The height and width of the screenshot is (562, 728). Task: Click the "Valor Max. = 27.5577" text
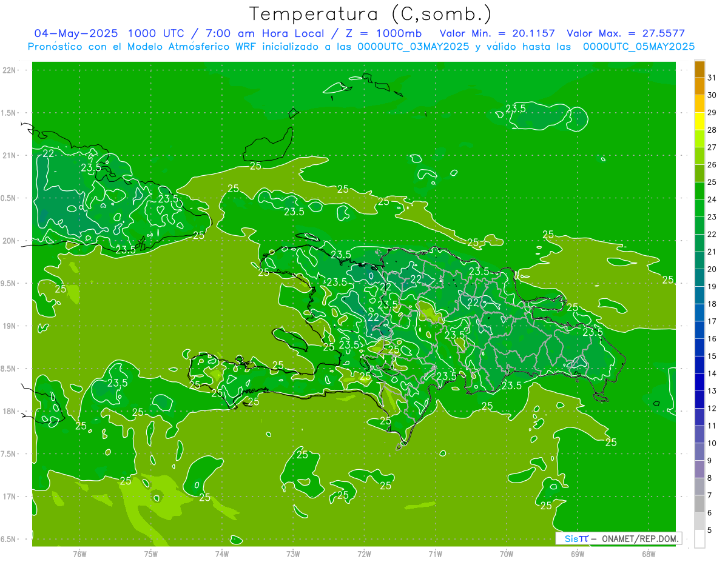pos(626,33)
